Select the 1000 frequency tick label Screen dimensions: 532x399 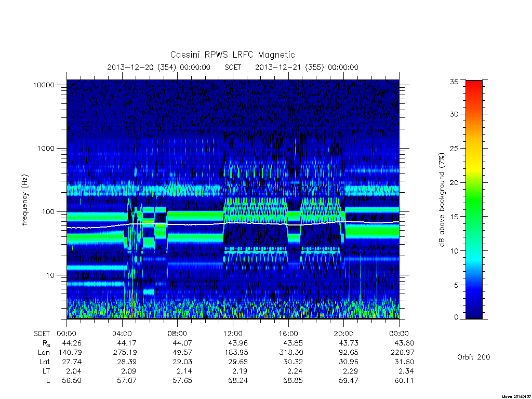46,148
